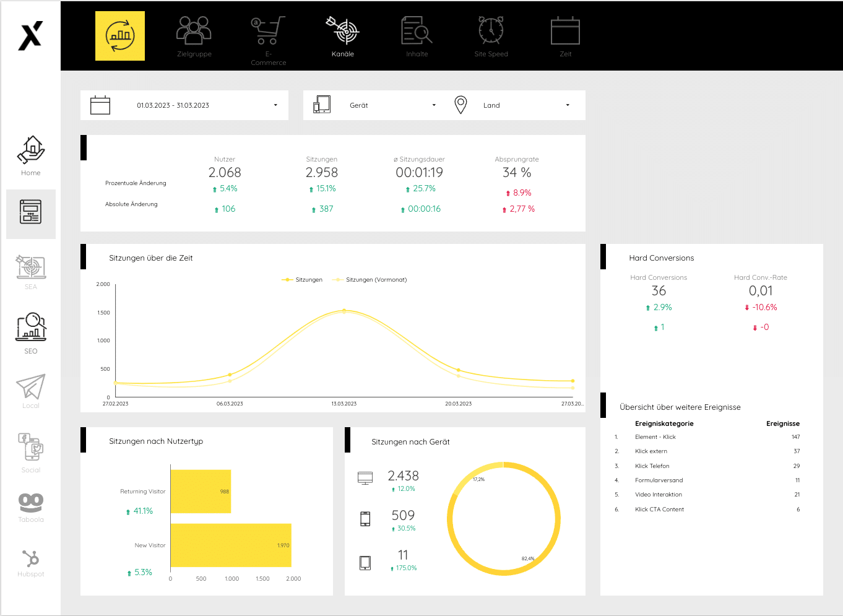This screenshot has width=843, height=616.
Task: Open the Local paper plane section
Action: click(31, 391)
